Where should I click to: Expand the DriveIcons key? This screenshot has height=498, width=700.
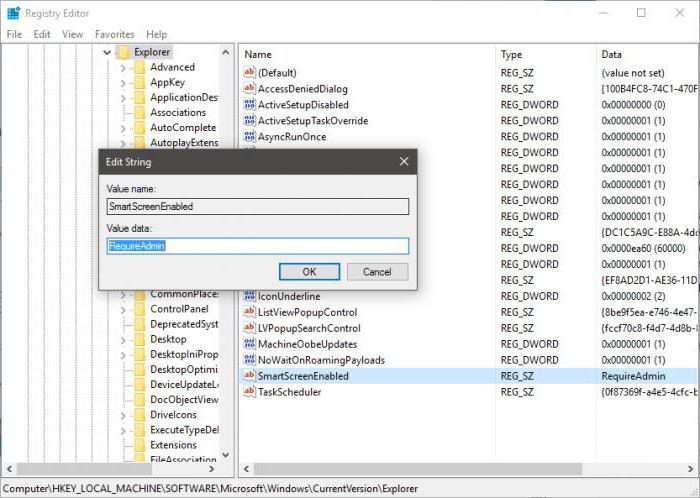pyautogui.click(x=123, y=415)
